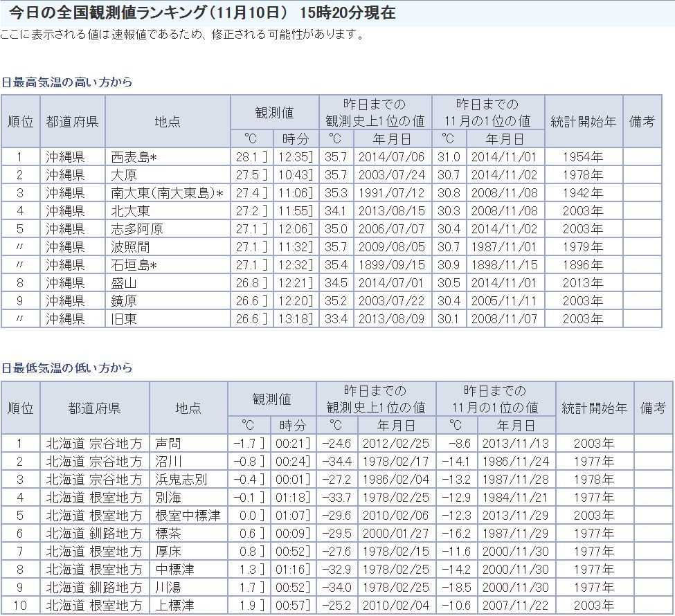Click the record date 2012/02/25

[396, 444]
